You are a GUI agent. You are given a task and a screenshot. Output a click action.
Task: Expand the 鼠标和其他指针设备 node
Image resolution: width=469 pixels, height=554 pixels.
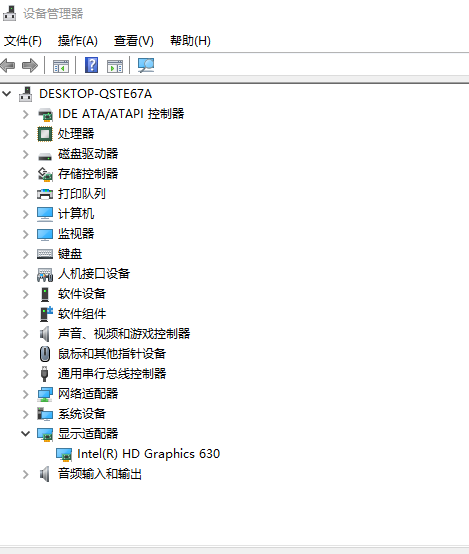(25, 354)
